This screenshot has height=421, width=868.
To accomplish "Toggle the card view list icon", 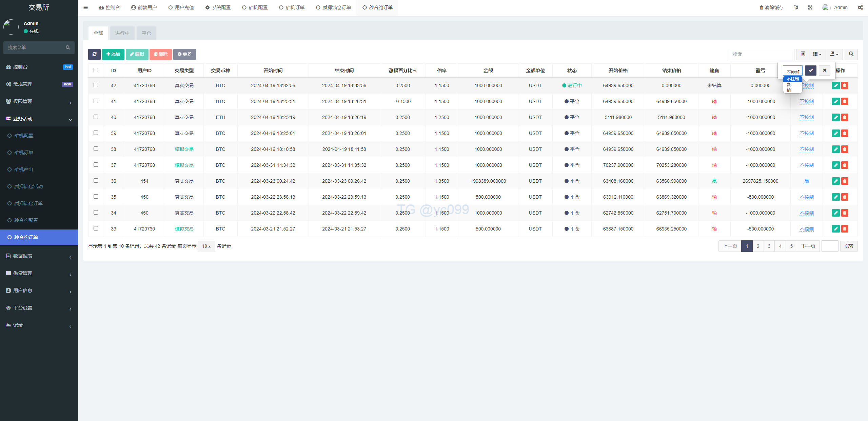I will tap(803, 54).
